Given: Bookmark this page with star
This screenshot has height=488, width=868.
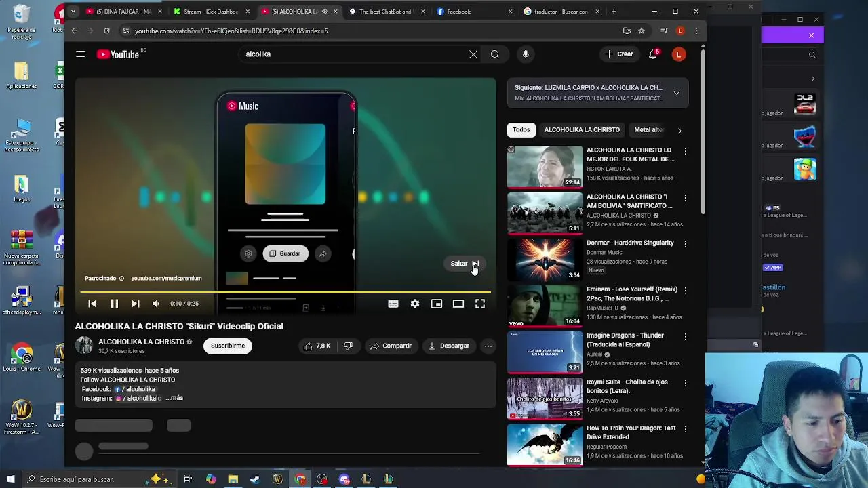Looking at the screenshot, I should [x=642, y=30].
